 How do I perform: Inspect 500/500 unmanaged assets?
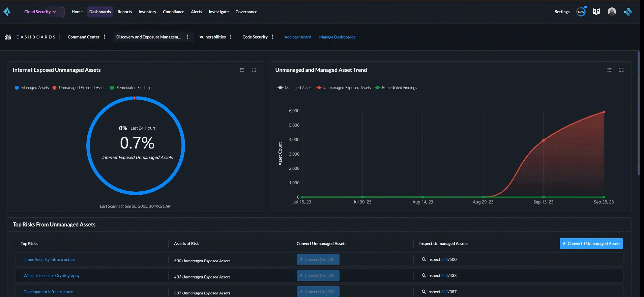(439, 260)
